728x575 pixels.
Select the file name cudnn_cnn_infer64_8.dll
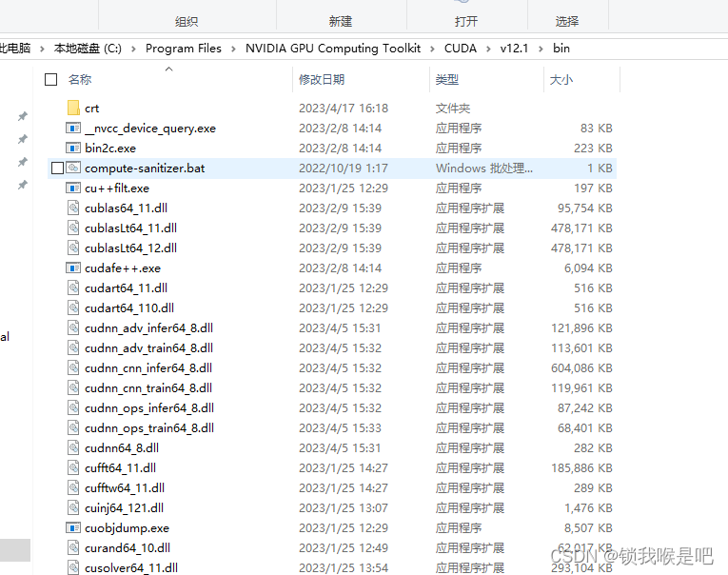click(148, 367)
